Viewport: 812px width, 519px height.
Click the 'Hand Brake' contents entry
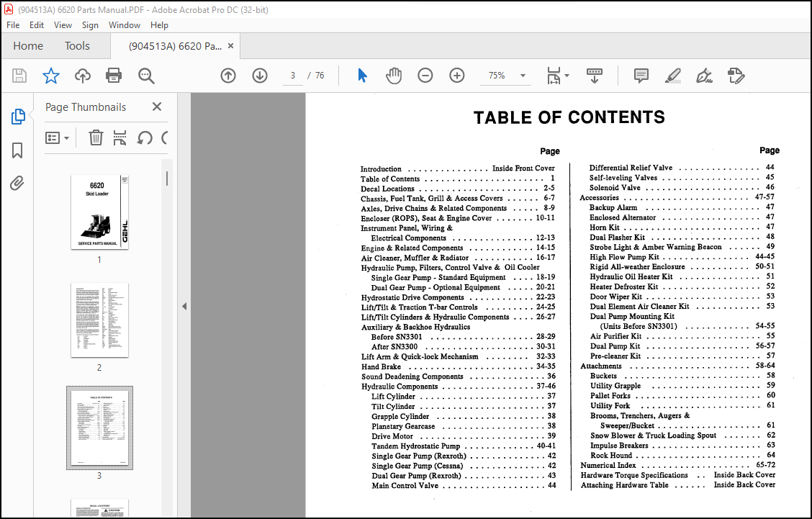click(x=381, y=366)
